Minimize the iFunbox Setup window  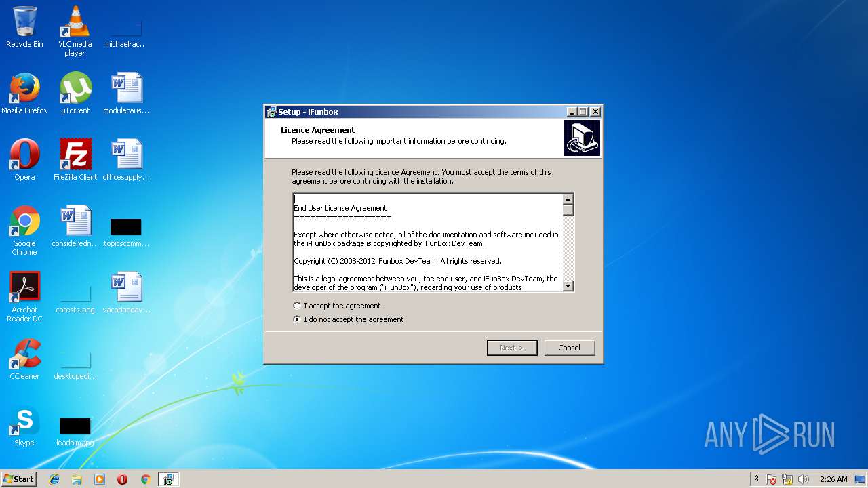(572, 112)
